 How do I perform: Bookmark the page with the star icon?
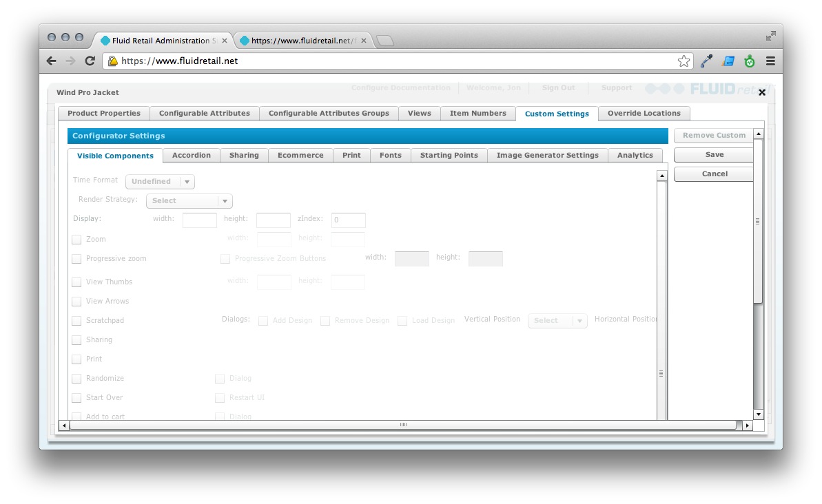tap(683, 61)
